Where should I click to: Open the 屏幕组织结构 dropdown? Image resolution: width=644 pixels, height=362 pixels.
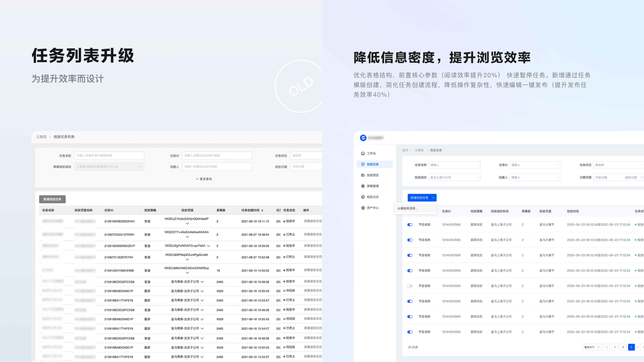click(x=109, y=167)
